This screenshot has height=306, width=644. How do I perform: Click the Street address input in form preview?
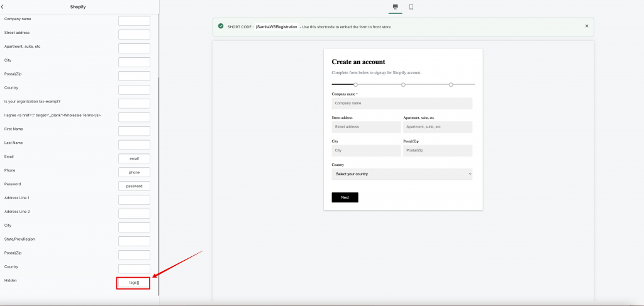367,127
